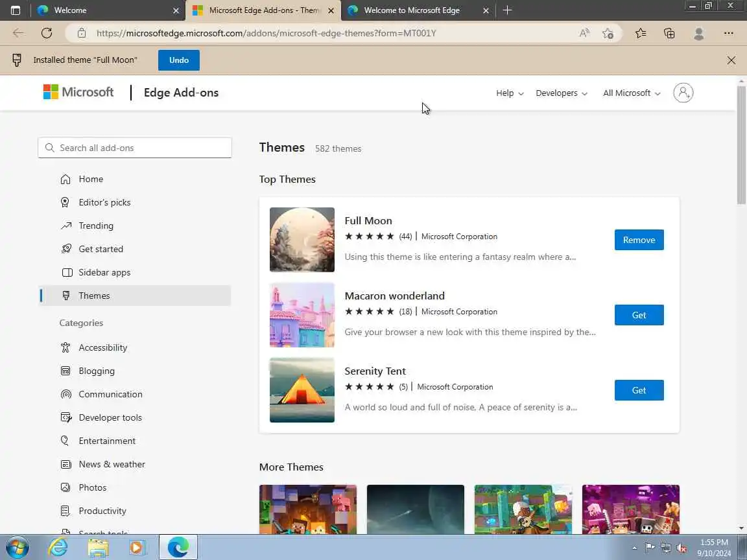Open the Tab actions menu icon

click(16, 10)
